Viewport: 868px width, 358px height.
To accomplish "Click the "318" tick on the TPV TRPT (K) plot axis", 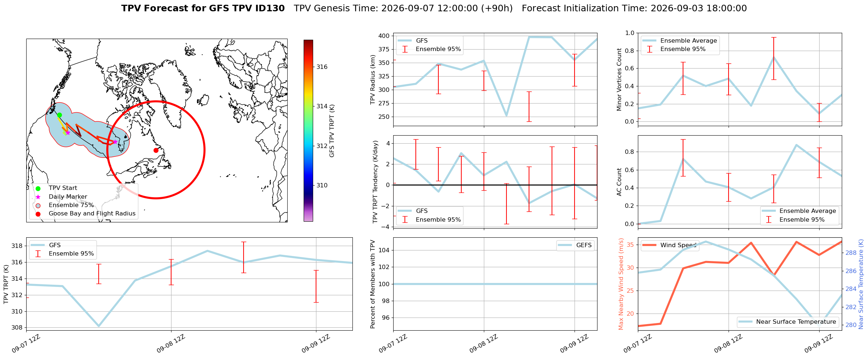I will (x=17, y=246).
